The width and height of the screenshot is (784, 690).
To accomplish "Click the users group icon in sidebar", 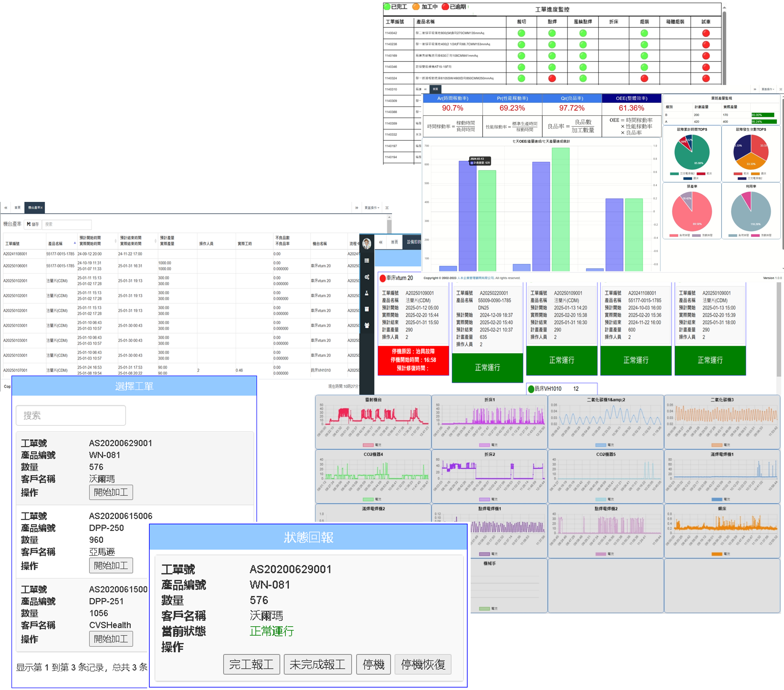I will click(x=367, y=325).
